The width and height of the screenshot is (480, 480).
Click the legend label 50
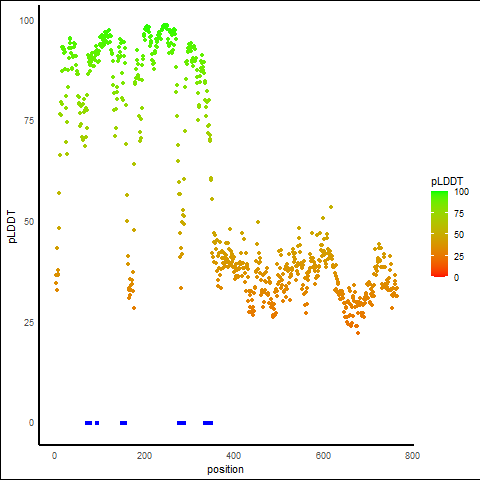tap(459, 235)
